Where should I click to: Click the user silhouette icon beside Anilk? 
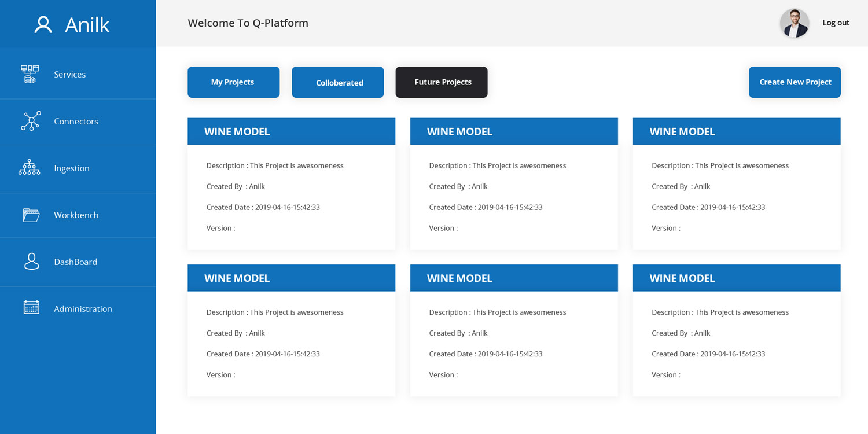(43, 24)
